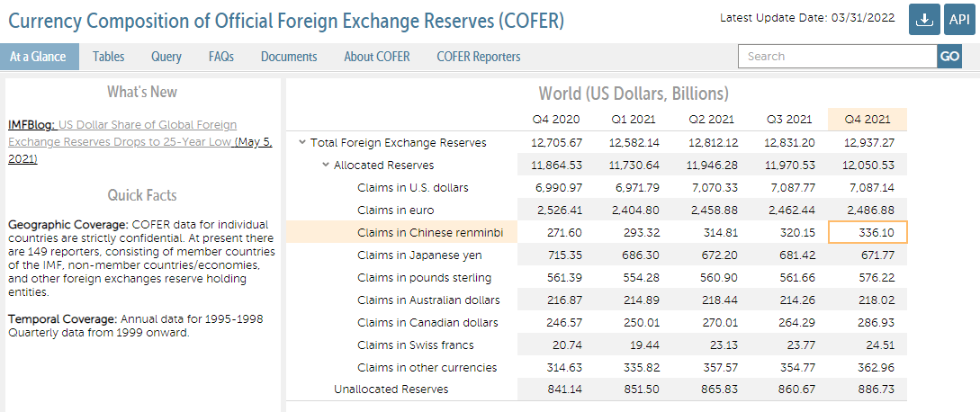Click the highlighted 336.10 cell
Image resolution: width=980 pixels, height=412 pixels.
(868, 233)
